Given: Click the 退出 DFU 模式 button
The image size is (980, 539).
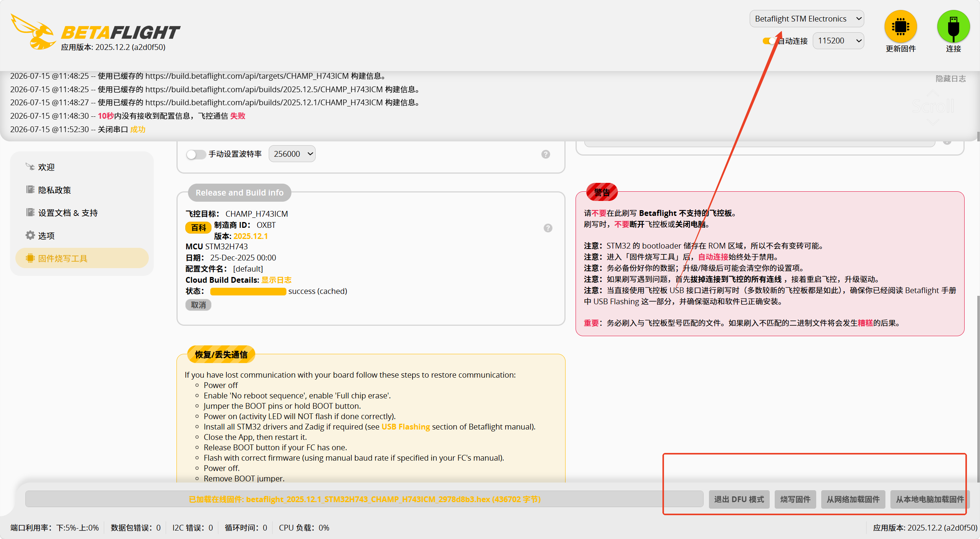Looking at the screenshot, I should pyautogui.click(x=739, y=499).
